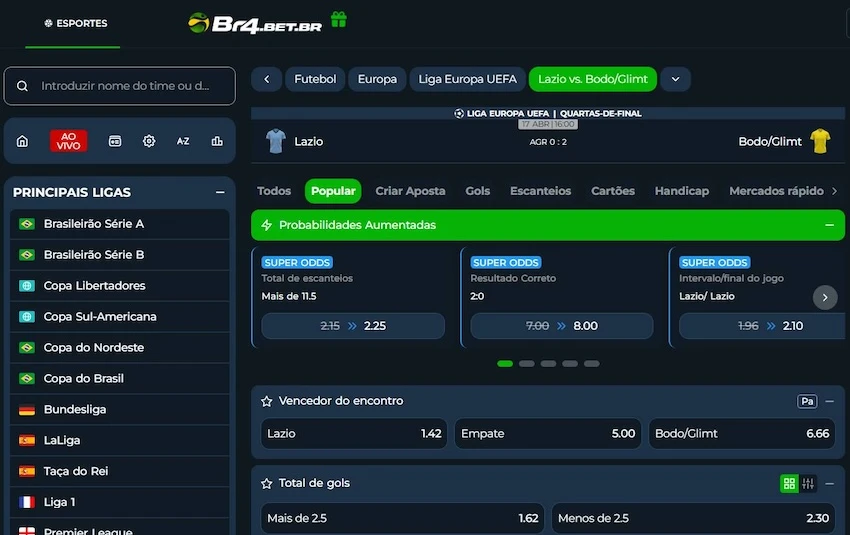Select the Lazio vs. Bodo/Glimt breadcrumb
850x535 pixels.
pyautogui.click(x=593, y=79)
